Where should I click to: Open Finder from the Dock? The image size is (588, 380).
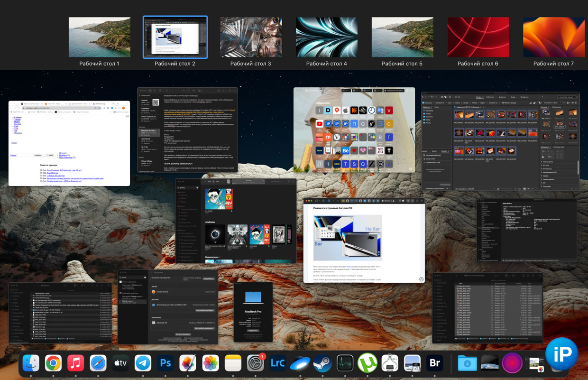tap(31, 363)
